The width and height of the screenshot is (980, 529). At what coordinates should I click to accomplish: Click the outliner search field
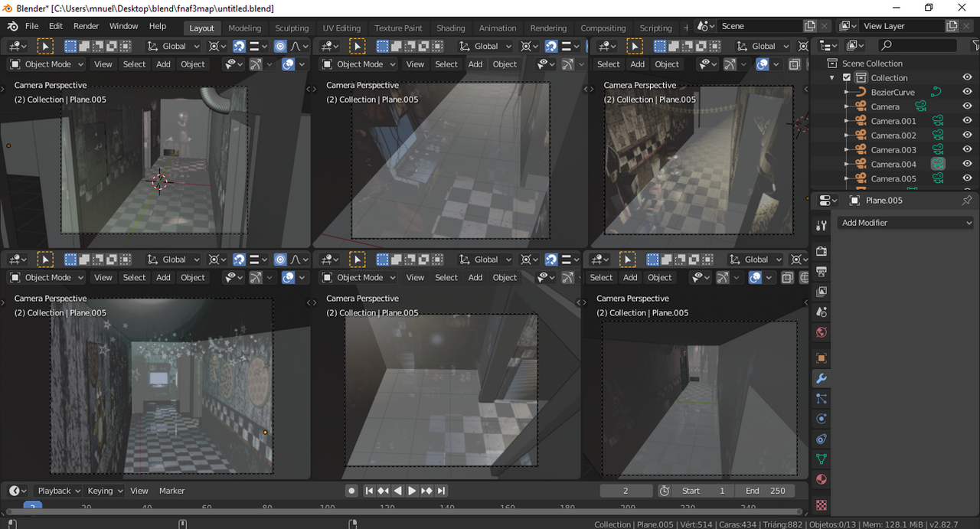point(917,46)
